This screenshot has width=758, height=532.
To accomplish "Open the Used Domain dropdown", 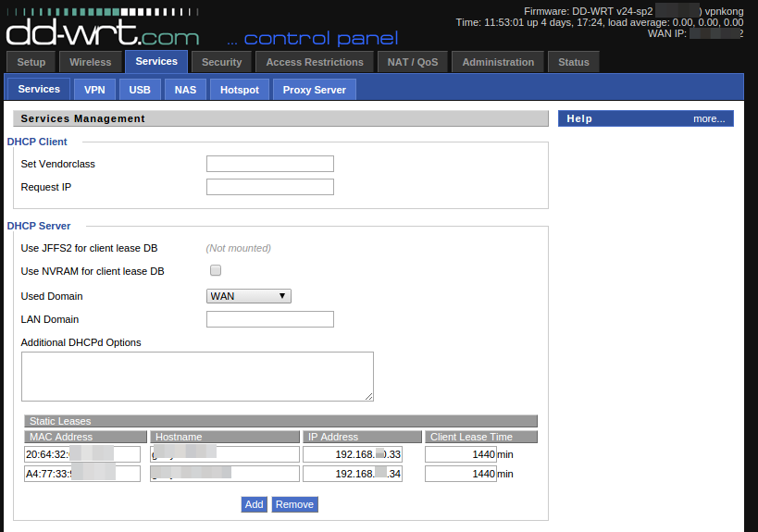I will click(x=248, y=296).
